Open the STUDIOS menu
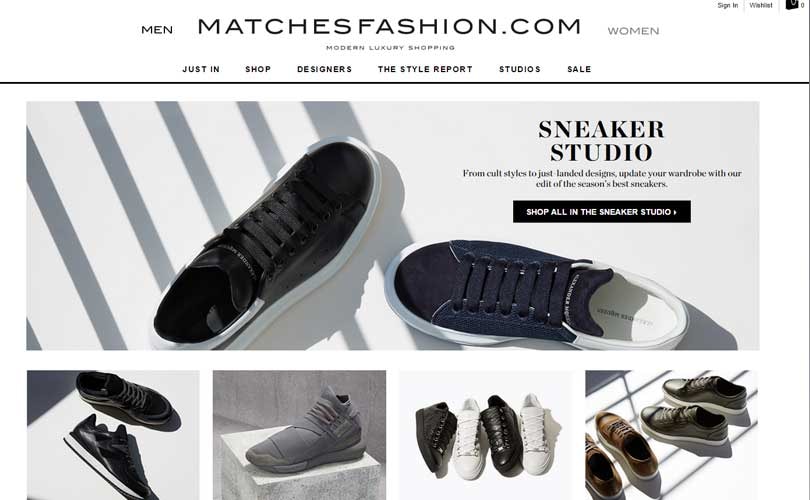810x500 pixels. click(520, 69)
